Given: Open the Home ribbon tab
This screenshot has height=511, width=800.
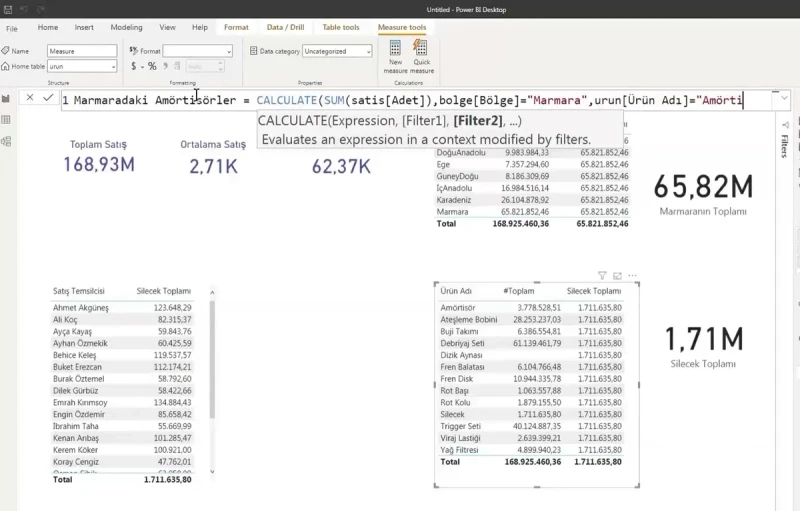Looking at the screenshot, I should (x=47, y=28).
